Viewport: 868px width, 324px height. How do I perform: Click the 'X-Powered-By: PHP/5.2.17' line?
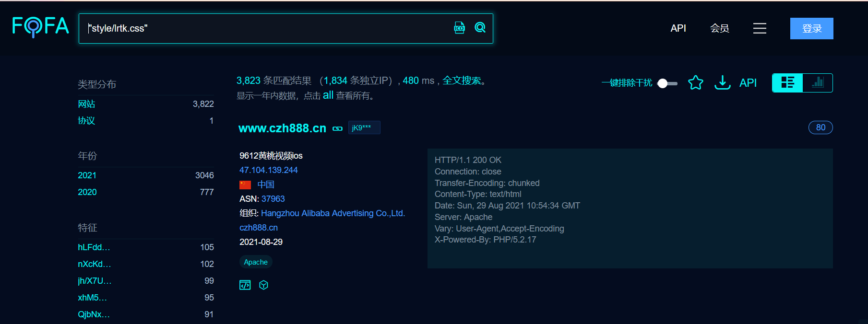486,240
